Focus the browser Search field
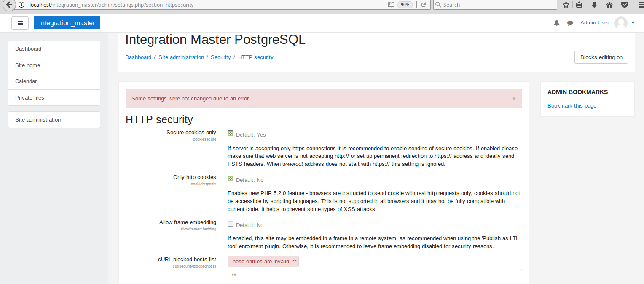This screenshot has width=644, height=284. [x=495, y=5]
